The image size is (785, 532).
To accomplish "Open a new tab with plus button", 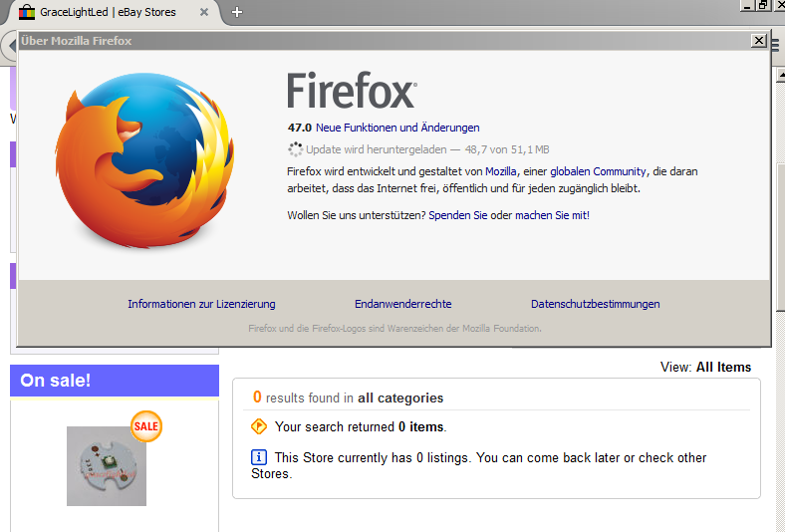I will pos(237,12).
